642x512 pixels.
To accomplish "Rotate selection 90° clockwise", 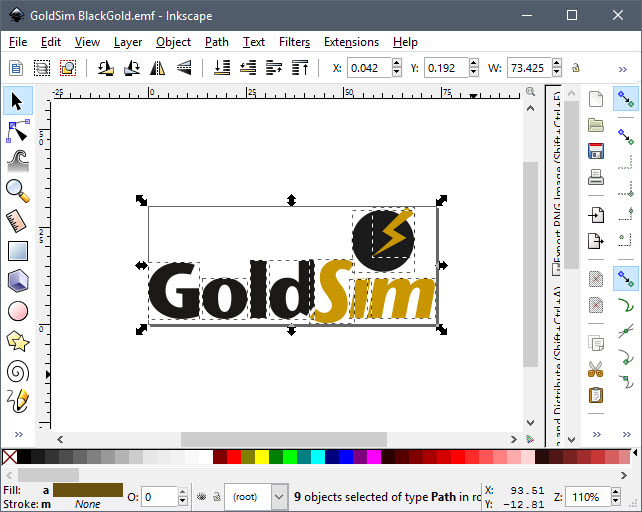I will pos(132,68).
